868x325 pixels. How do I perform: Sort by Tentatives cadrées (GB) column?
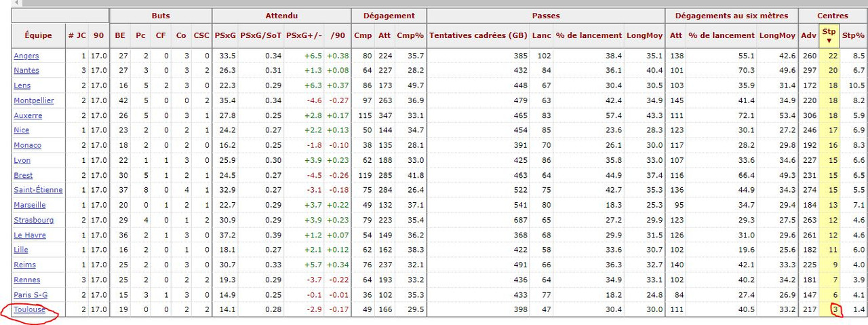(x=478, y=35)
